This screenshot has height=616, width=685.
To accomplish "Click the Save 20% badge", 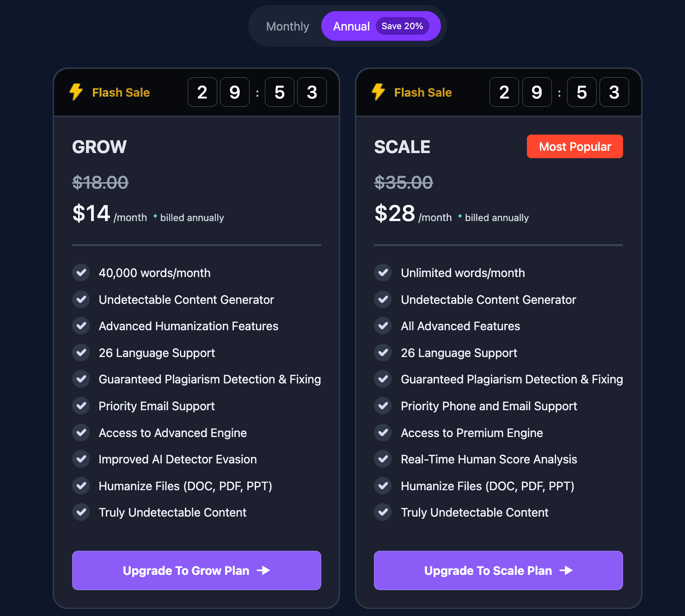I will [x=402, y=26].
